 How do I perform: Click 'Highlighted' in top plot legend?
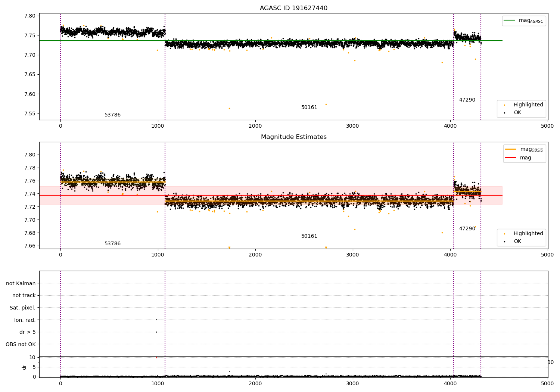point(528,105)
